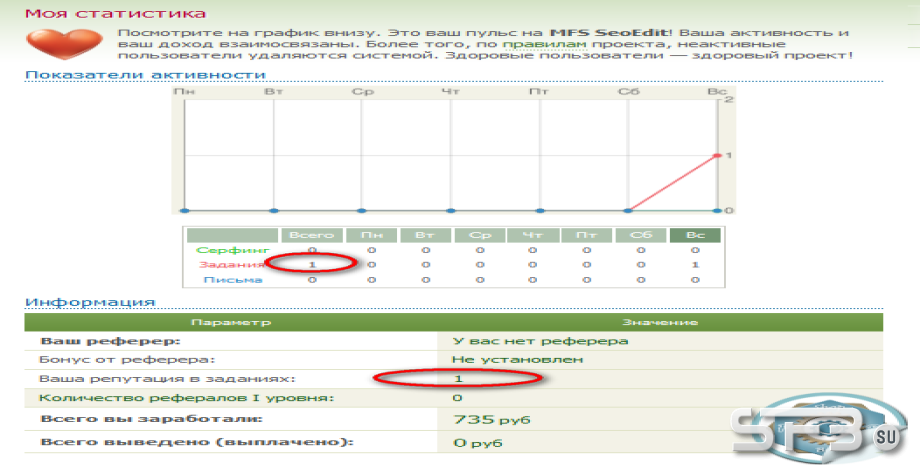
Task: Click the 735 руб earned total
Action: pos(492,420)
